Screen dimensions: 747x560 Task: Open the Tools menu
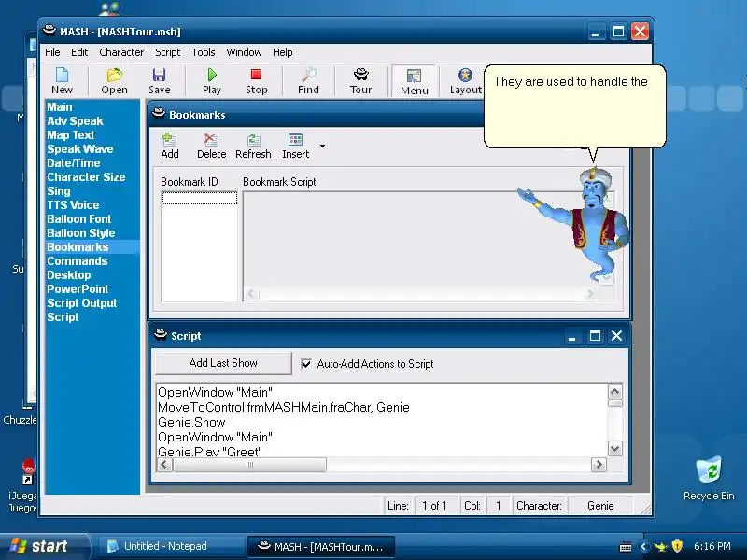click(204, 52)
